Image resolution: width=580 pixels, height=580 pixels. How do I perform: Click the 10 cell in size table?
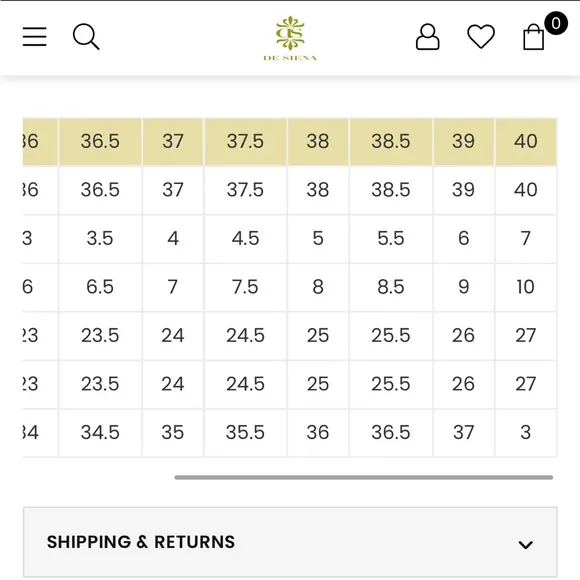(526, 287)
